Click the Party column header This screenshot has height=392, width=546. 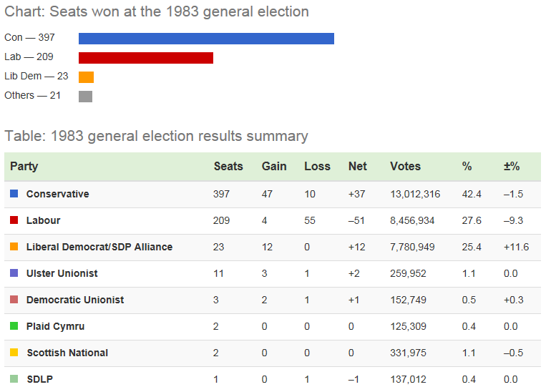[x=24, y=167]
